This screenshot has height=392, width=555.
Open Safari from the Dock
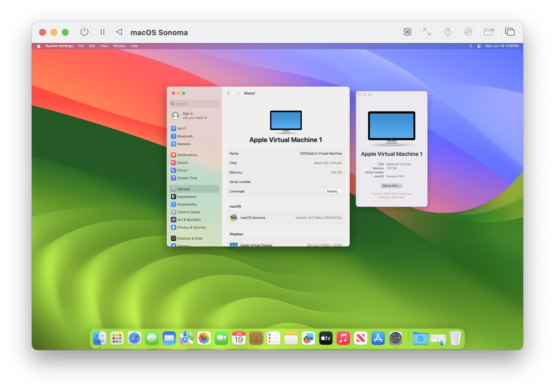coord(134,338)
